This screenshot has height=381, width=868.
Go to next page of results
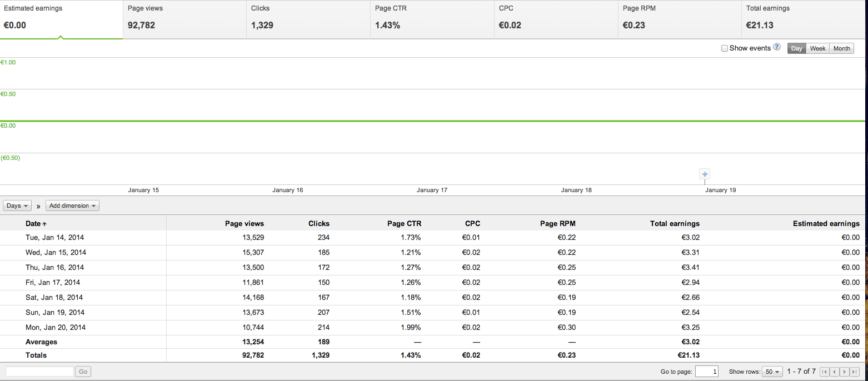(845, 372)
